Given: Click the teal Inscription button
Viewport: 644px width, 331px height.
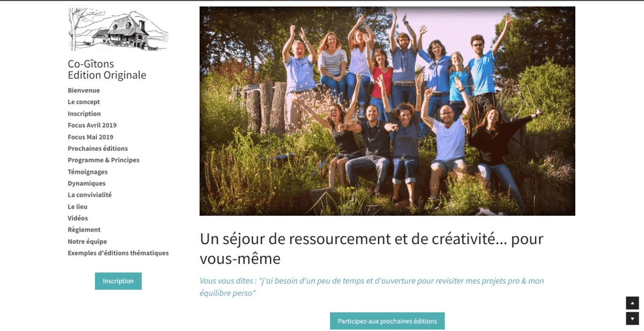Looking at the screenshot, I should click(118, 281).
